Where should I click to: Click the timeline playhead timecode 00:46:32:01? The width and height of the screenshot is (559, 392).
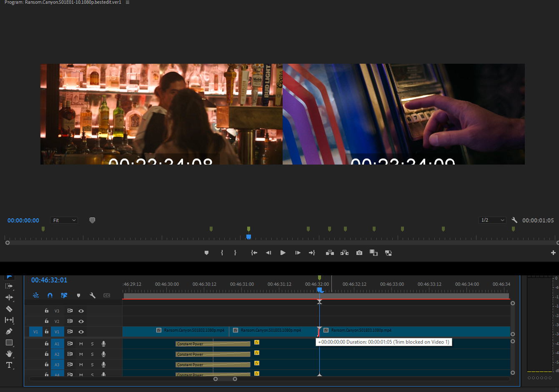49,280
